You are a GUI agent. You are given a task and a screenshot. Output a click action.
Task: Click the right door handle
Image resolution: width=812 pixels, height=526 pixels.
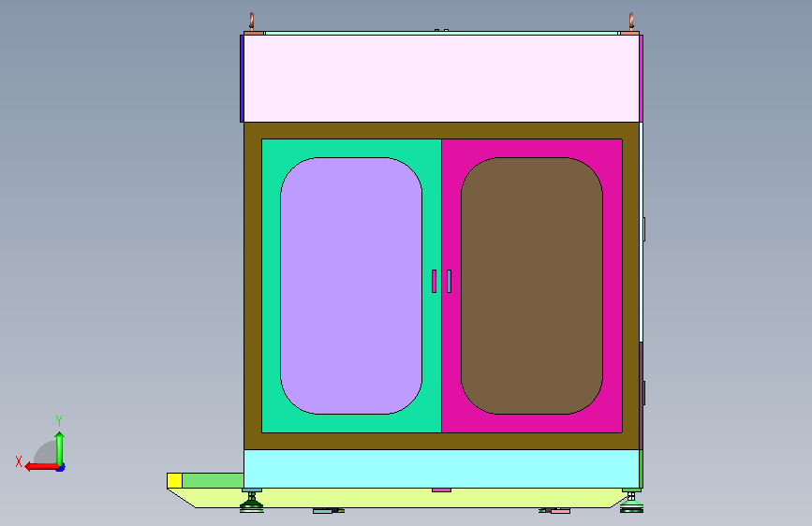pyautogui.click(x=449, y=281)
